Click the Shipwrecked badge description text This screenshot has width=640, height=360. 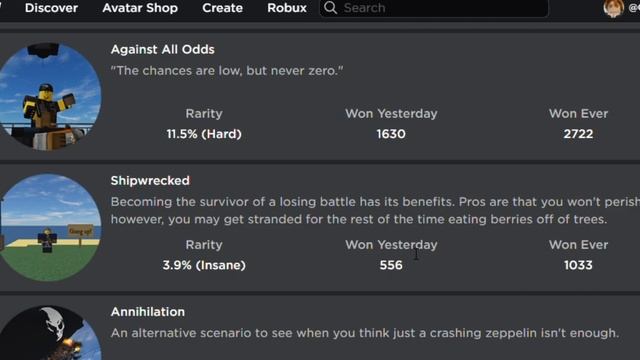(x=375, y=211)
